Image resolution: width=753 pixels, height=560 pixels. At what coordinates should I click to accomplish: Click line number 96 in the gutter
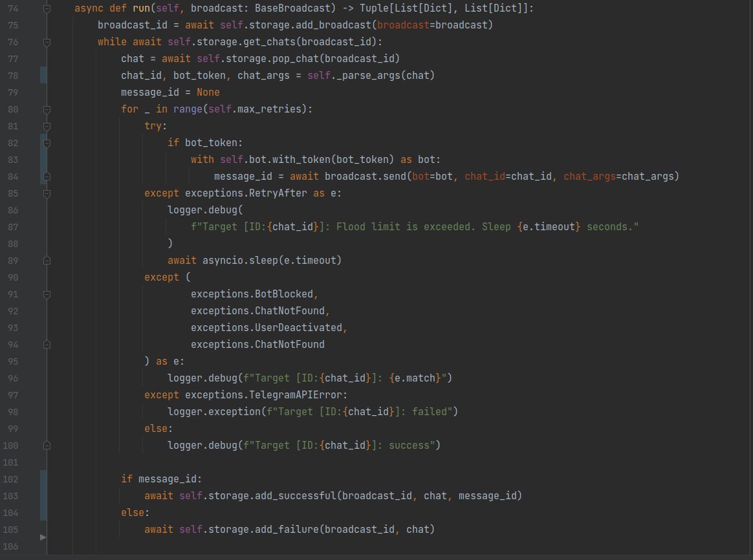pos(13,378)
